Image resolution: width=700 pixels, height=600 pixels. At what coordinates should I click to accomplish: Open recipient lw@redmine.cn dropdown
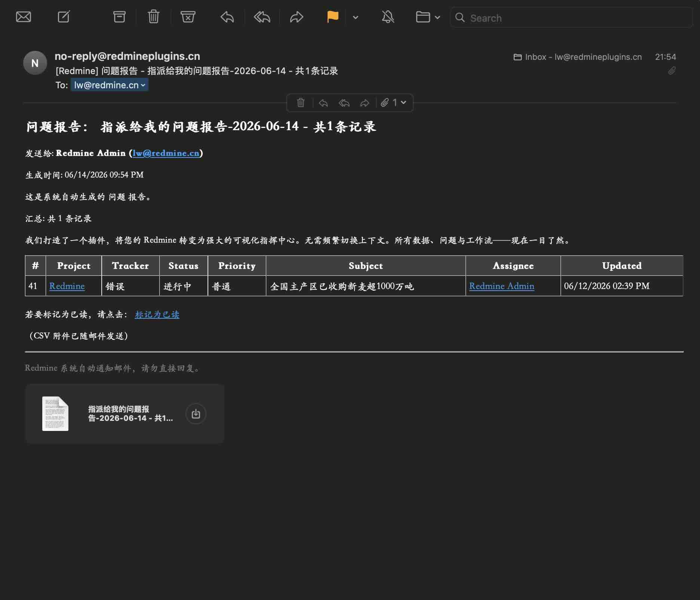pos(110,85)
